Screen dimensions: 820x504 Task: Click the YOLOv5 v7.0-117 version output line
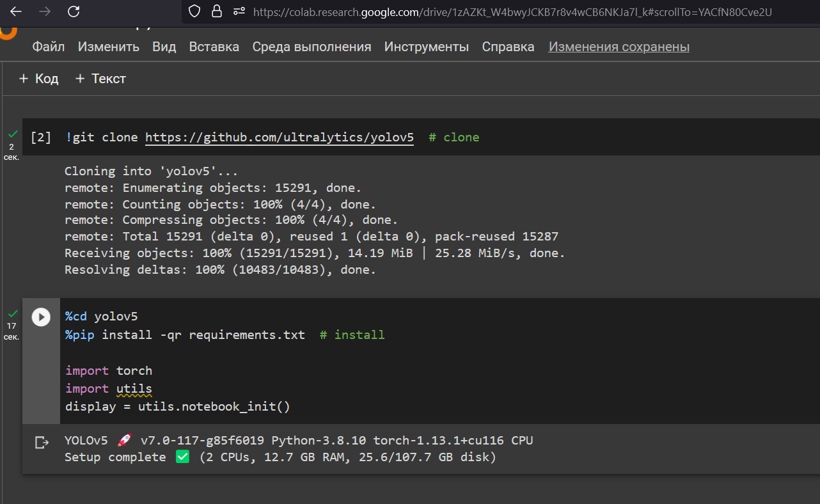(299, 441)
